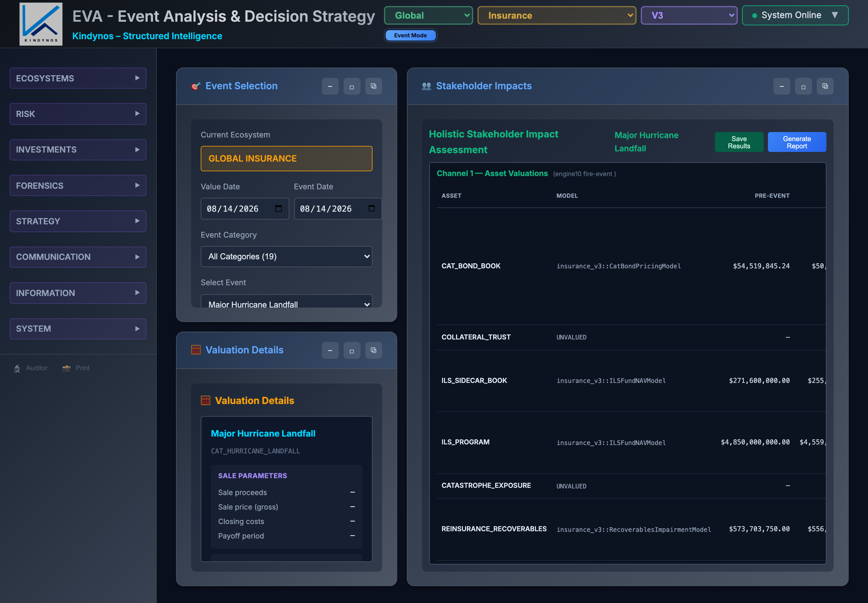Click the Generate Report button
This screenshot has height=603, width=868.
pyautogui.click(x=797, y=142)
